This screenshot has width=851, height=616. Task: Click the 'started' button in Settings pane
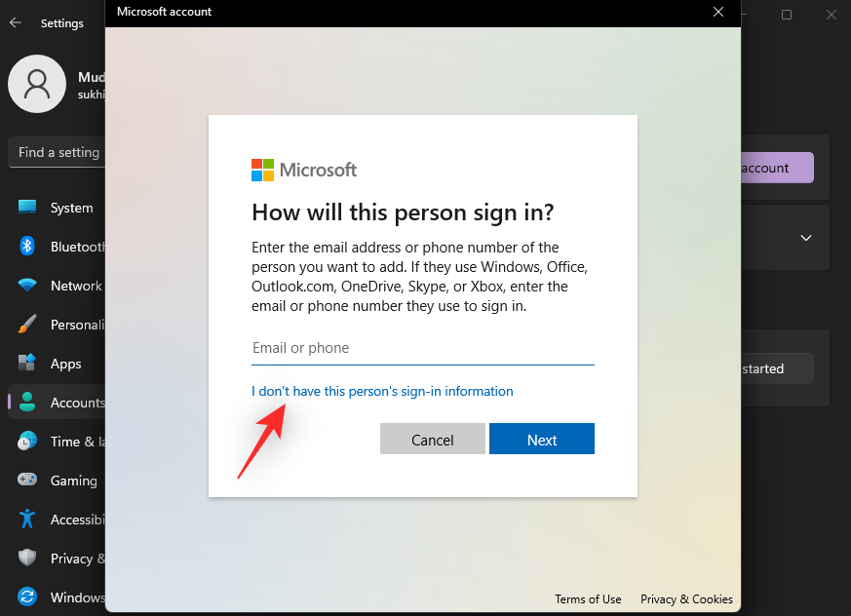pyautogui.click(x=777, y=368)
